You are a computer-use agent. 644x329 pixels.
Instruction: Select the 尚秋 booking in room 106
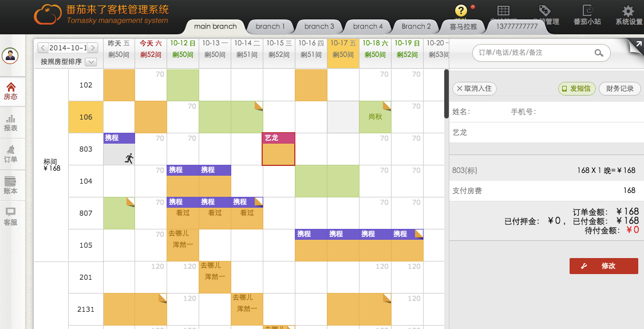(375, 117)
